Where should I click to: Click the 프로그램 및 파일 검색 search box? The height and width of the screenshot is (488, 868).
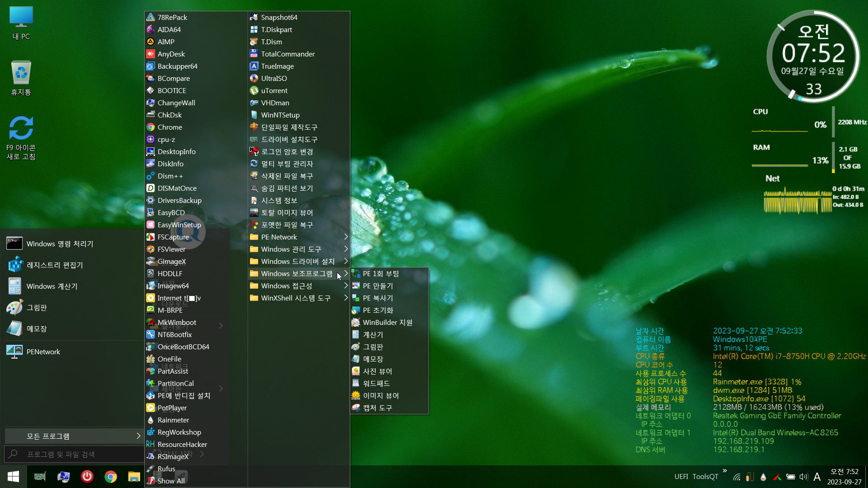click(x=74, y=454)
